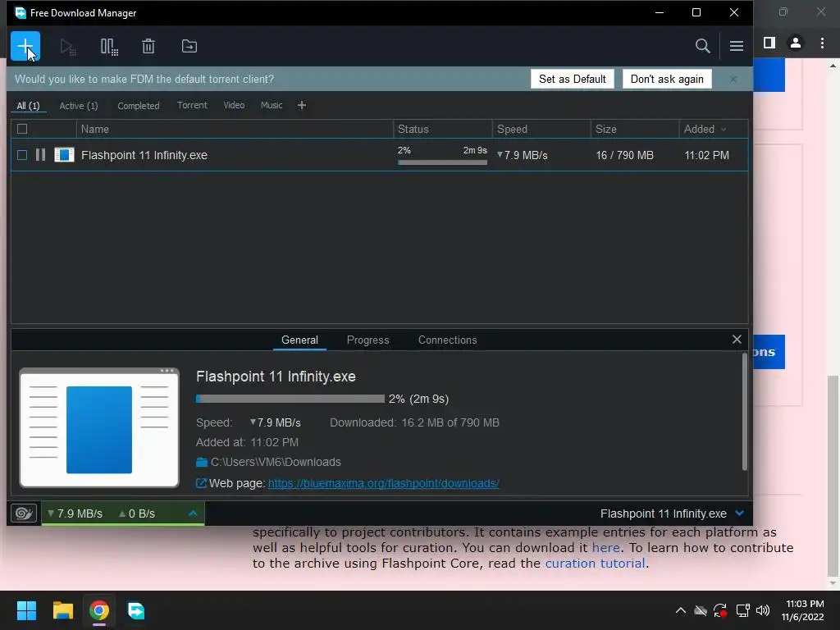
Task: Show hidden tray icons chevron
Action: pyautogui.click(x=680, y=610)
